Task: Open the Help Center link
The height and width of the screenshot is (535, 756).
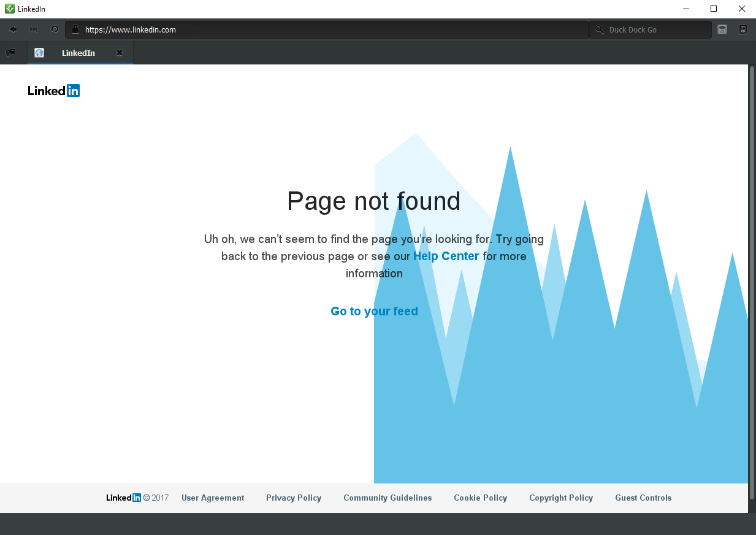Action: pyautogui.click(x=446, y=256)
